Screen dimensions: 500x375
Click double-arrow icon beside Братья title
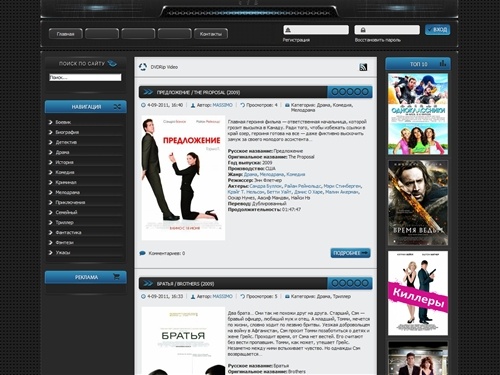pyautogui.click(x=148, y=283)
